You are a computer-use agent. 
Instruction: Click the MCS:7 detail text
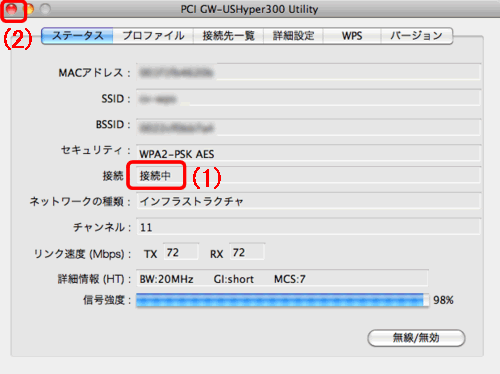pos(290,279)
